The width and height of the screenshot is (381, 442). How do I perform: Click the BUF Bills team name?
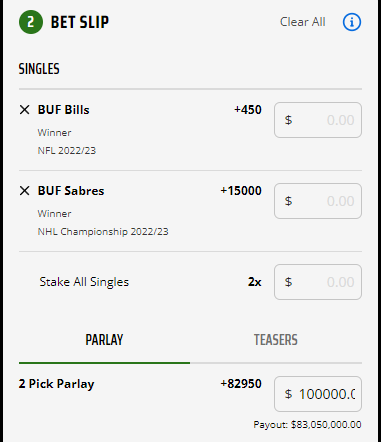pos(63,110)
